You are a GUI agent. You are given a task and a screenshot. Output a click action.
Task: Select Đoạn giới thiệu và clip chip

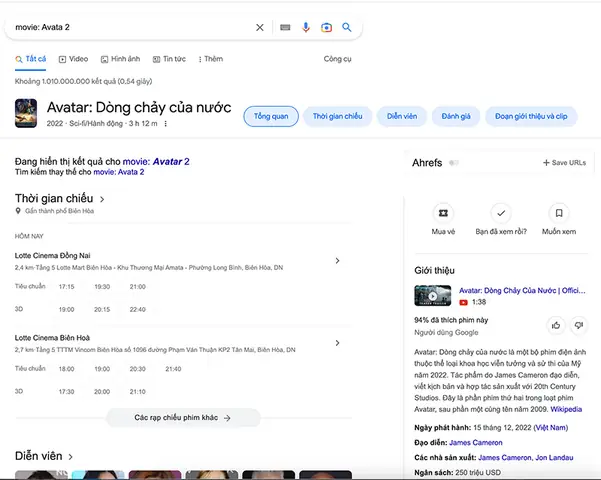[x=531, y=116]
